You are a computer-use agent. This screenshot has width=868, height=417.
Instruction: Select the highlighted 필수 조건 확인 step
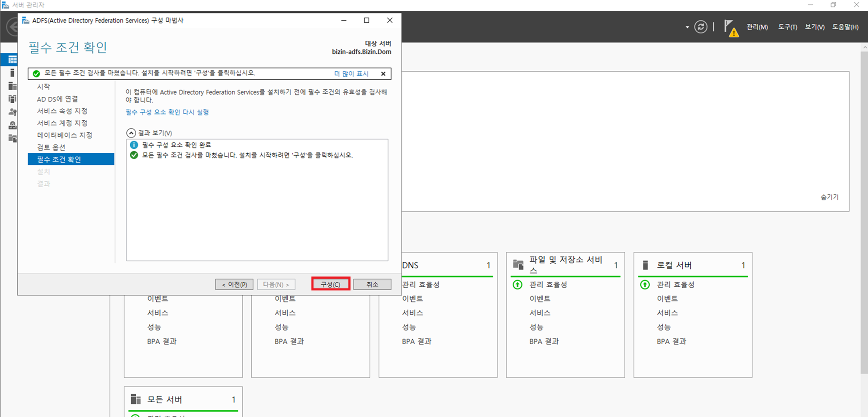[71, 159]
